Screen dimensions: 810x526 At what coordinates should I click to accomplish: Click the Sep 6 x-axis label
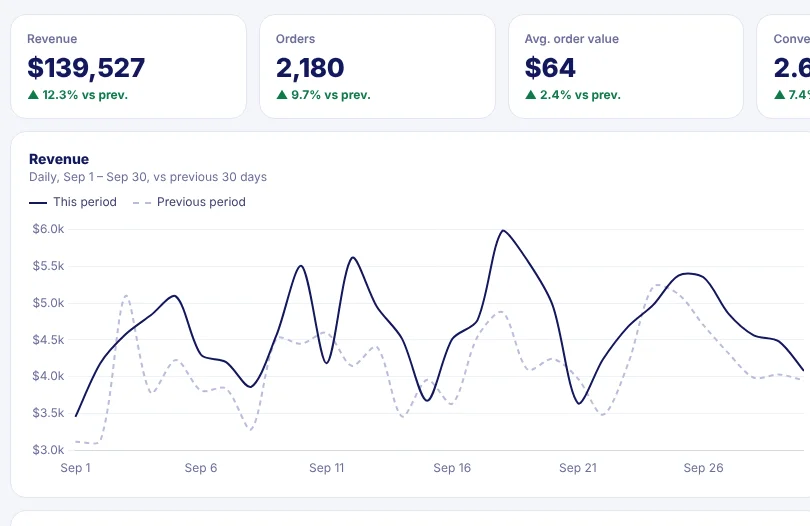coord(201,468)
